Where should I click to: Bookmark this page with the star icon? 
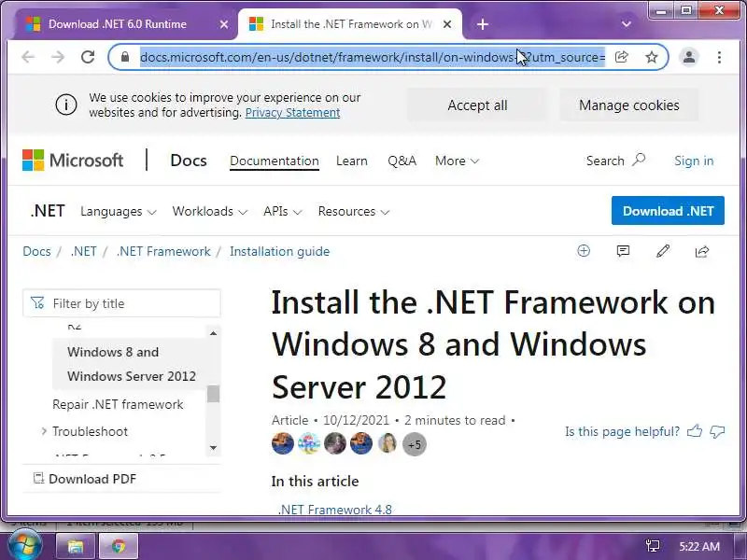coord(651,57)
